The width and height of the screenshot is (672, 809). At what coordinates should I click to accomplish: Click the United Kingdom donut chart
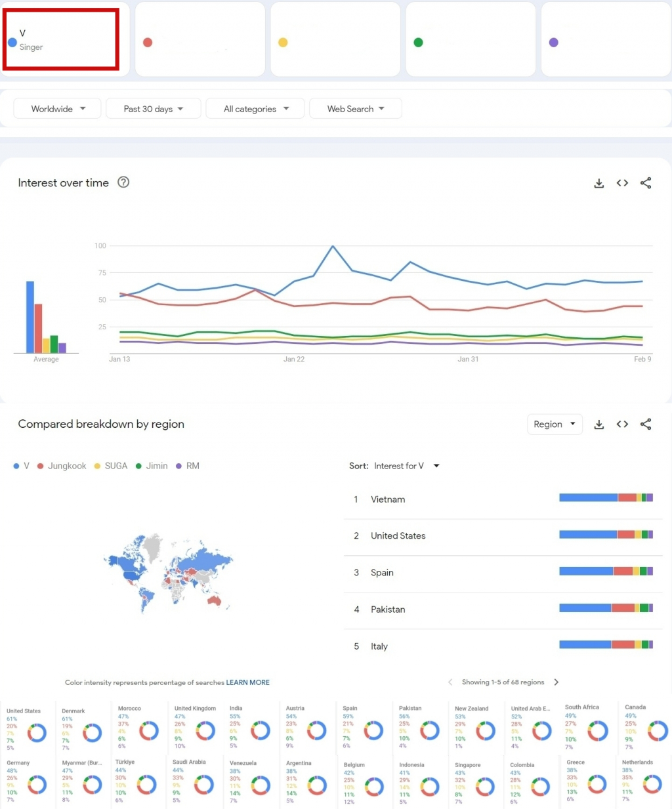click(x=205, y=730)
